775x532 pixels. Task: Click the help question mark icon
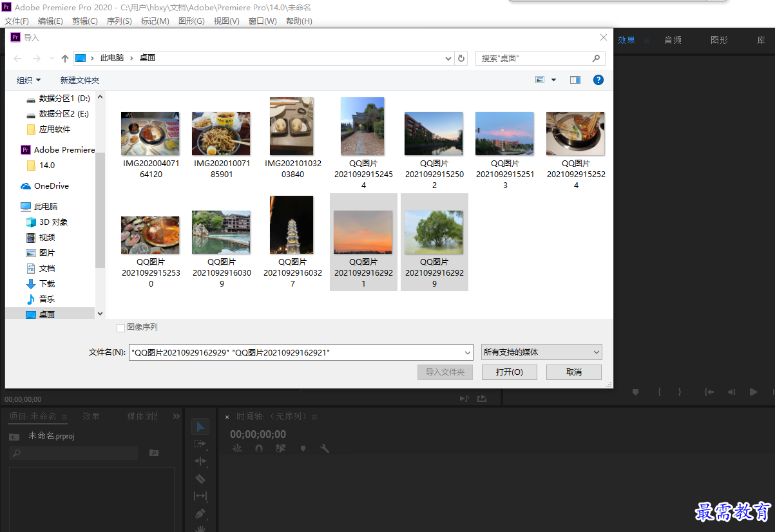tap(598, 80)
